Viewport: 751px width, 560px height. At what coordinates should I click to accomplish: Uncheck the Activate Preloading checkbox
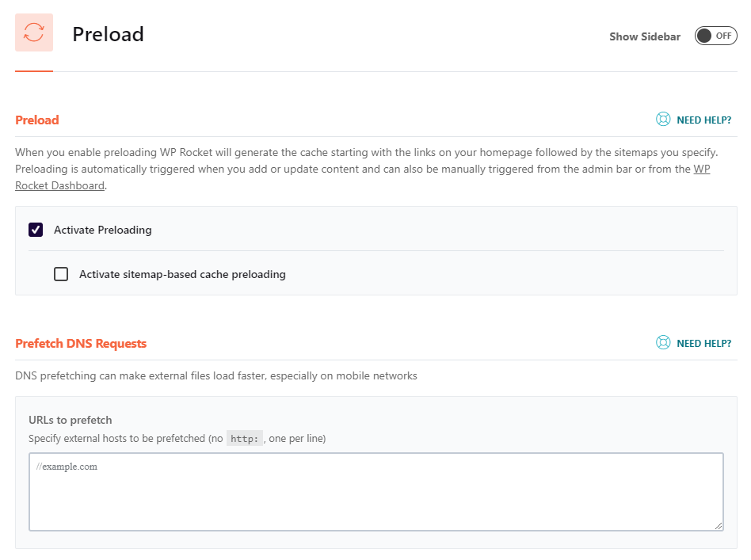click(36, 230)
